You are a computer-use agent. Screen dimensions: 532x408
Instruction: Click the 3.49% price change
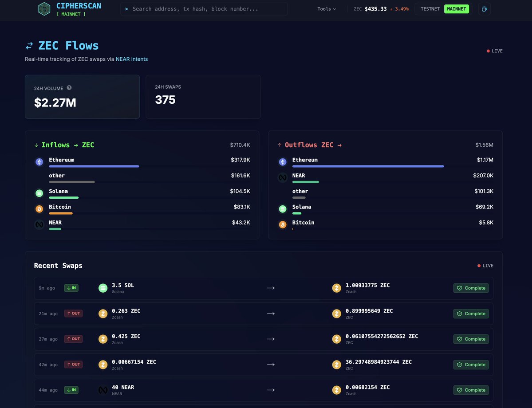coord(399,9)
